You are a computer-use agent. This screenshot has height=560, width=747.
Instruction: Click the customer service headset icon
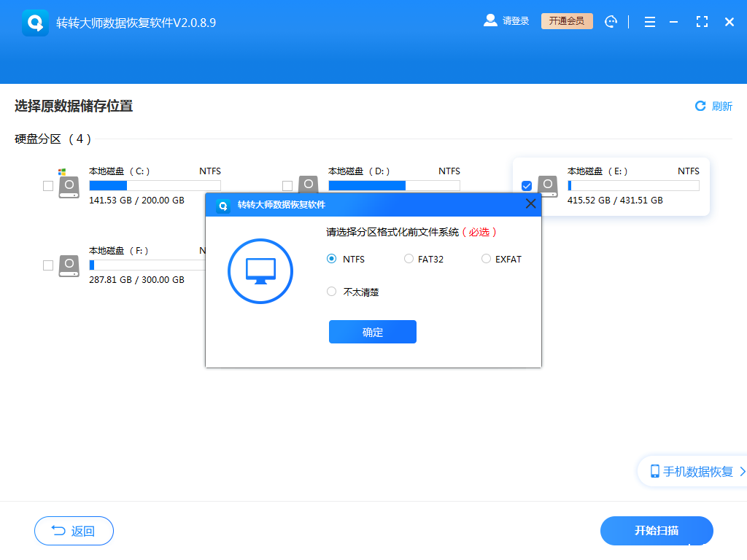click(611, 22)
